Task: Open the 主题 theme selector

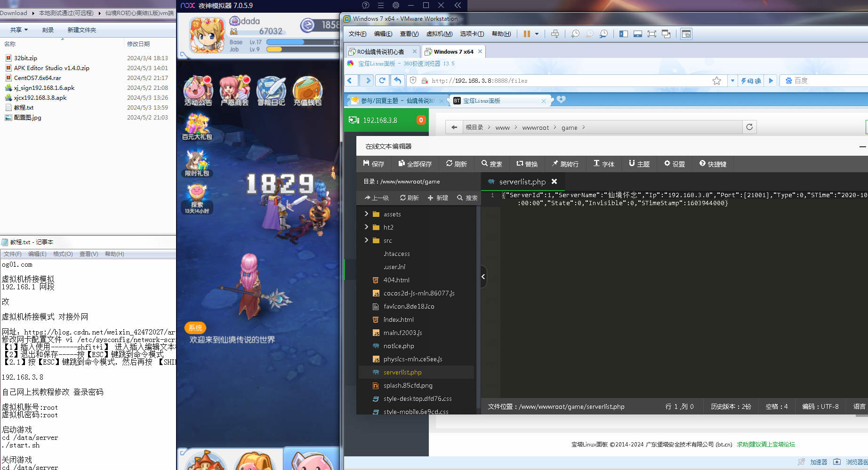Action: pyautogui.click(x=639, y=164)
